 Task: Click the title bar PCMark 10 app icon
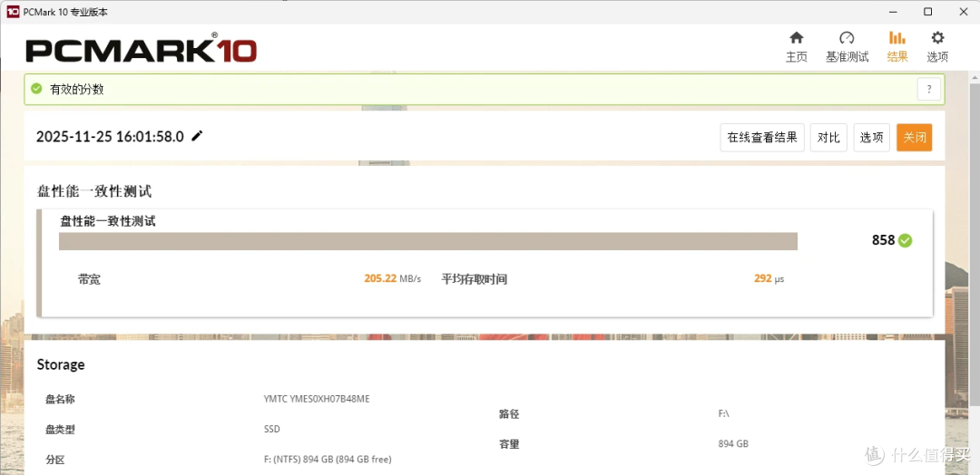13,12
